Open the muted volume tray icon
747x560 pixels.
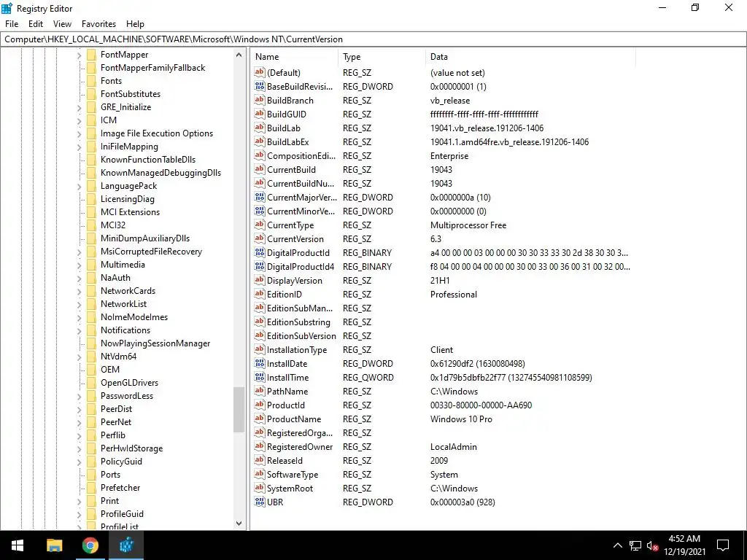pos(652,545)
